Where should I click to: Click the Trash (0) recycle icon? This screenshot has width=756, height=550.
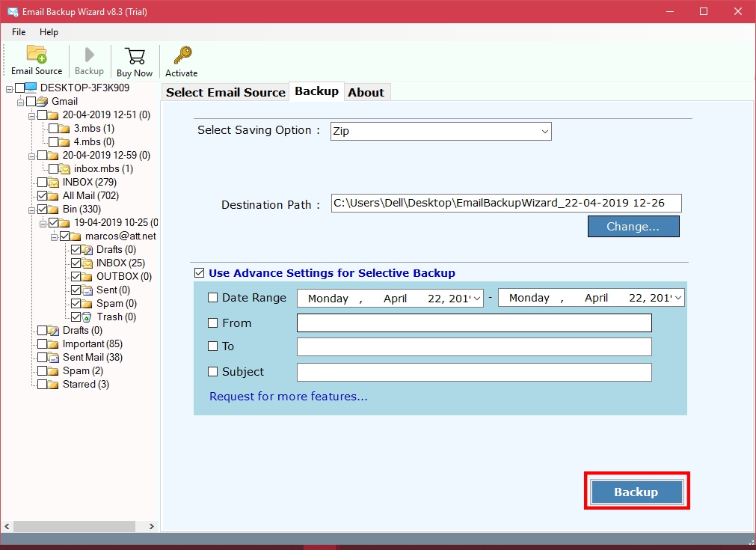(87, 317)
